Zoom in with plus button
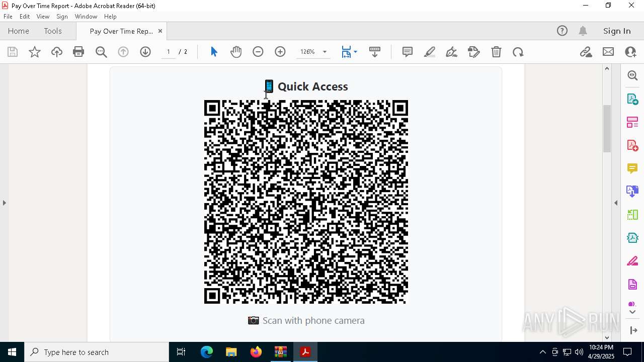Screen dimensions: 644x362 (280, 52)
